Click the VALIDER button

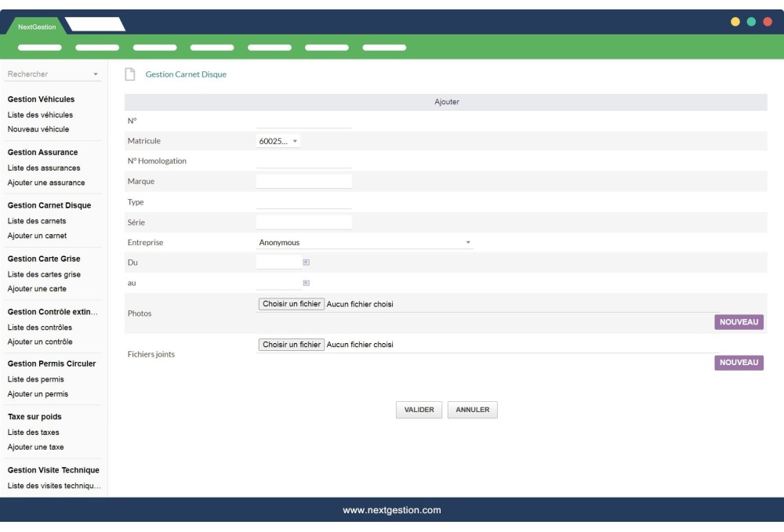pos(419,409)
